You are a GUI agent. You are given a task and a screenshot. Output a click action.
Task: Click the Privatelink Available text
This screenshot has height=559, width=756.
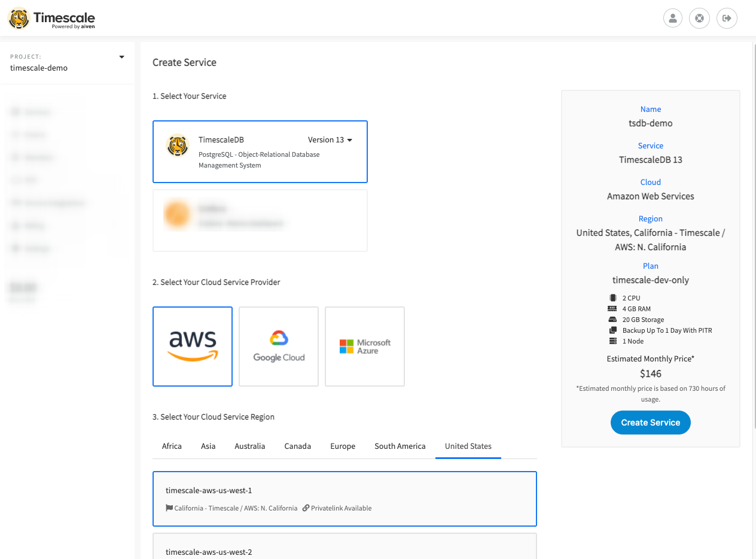tap(341, 508)
